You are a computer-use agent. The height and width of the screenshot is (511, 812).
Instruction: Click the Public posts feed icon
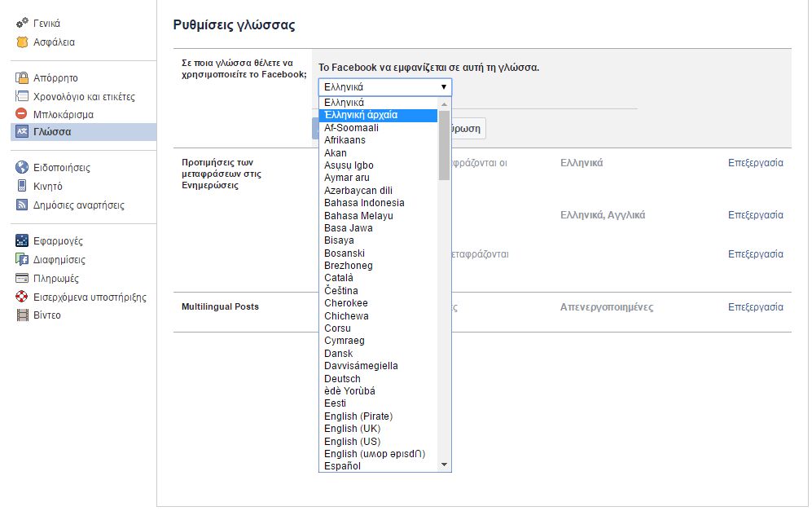point(23,205)
